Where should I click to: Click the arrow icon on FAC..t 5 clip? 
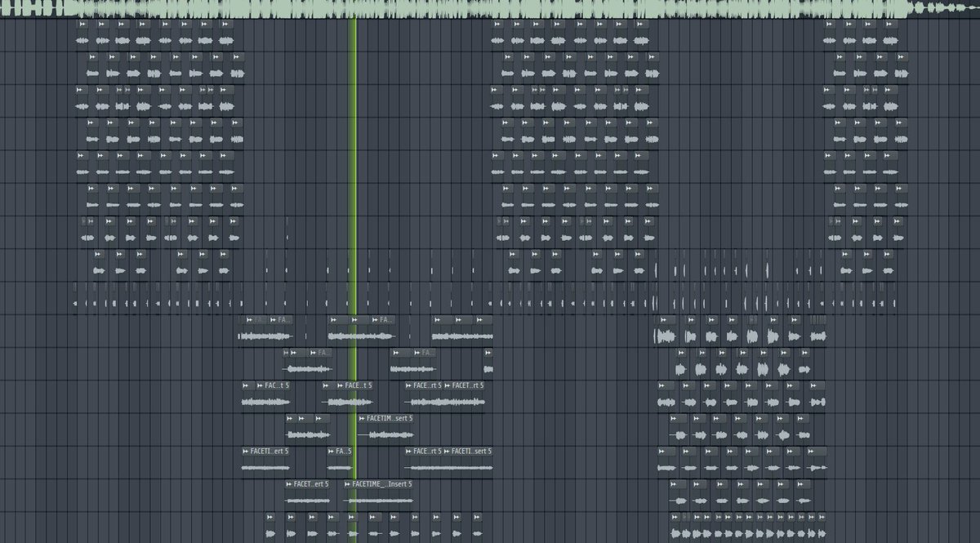pos(246,385)
